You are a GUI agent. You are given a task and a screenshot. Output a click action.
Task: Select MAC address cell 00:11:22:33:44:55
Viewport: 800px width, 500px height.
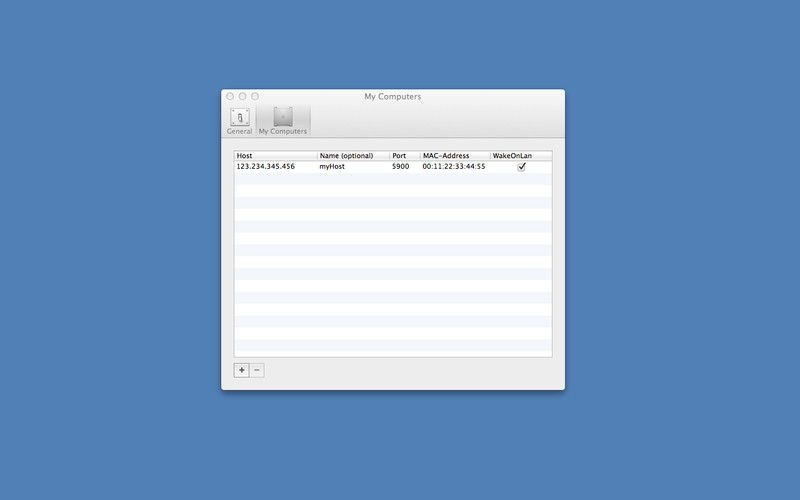pyautogui.click(x=454, y=166)
